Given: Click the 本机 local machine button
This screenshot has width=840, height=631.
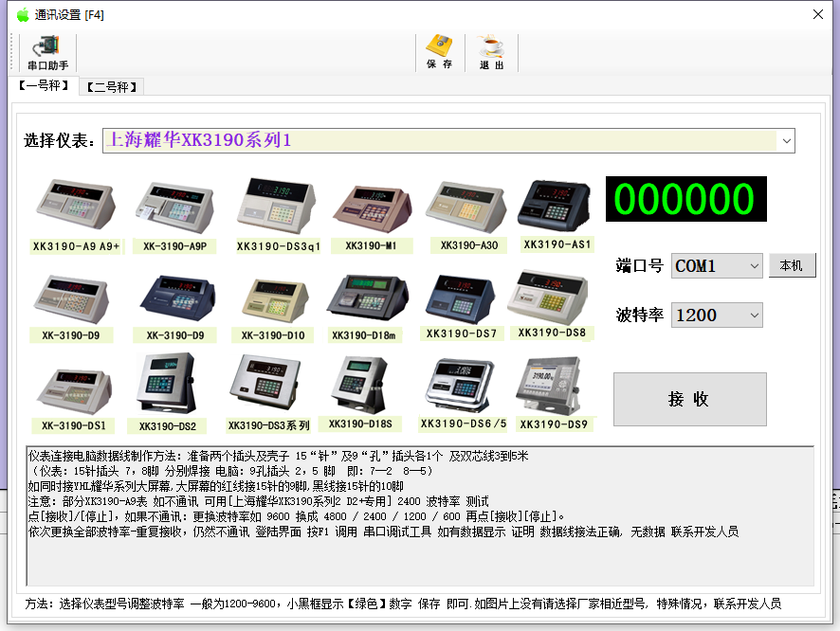Looking at the screenshot, I should point(794,265).
